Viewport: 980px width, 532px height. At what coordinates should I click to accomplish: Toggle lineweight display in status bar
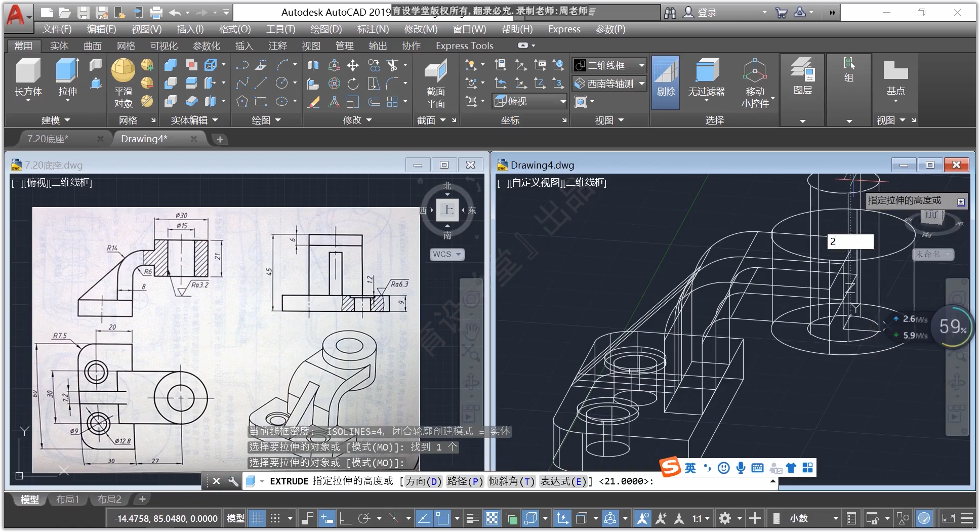click(x=473, y=518)
